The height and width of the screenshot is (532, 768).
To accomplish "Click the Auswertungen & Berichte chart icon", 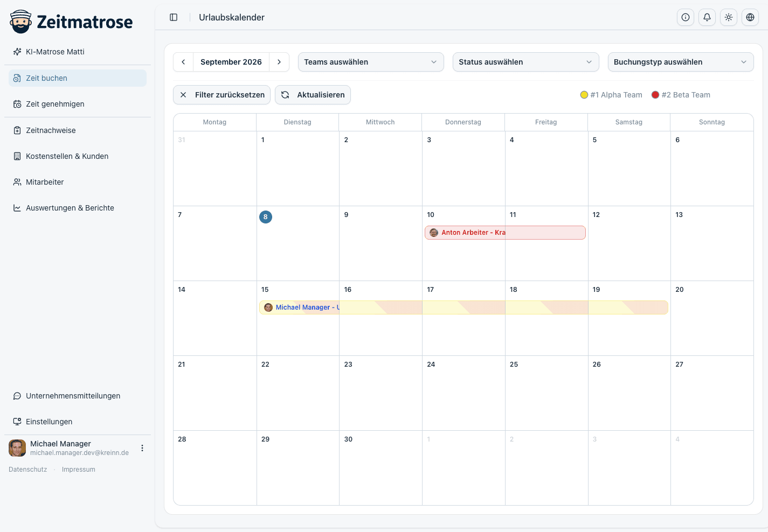I will (17, 208).
